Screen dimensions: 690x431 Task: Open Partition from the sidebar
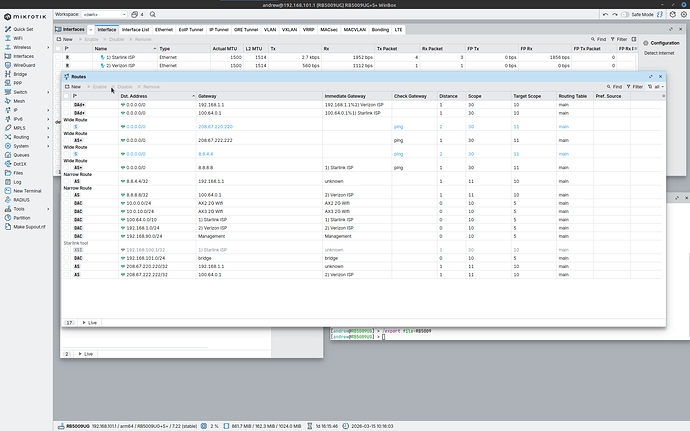coord(22,218)
